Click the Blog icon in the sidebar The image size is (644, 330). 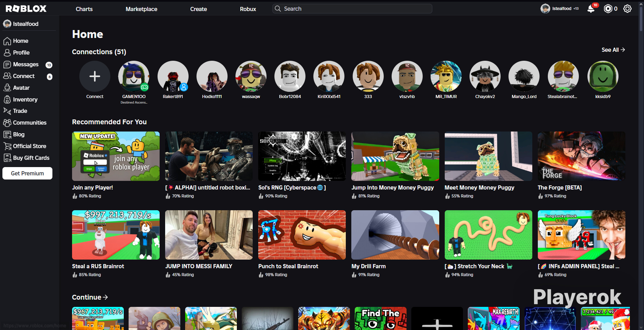point(7,134)
